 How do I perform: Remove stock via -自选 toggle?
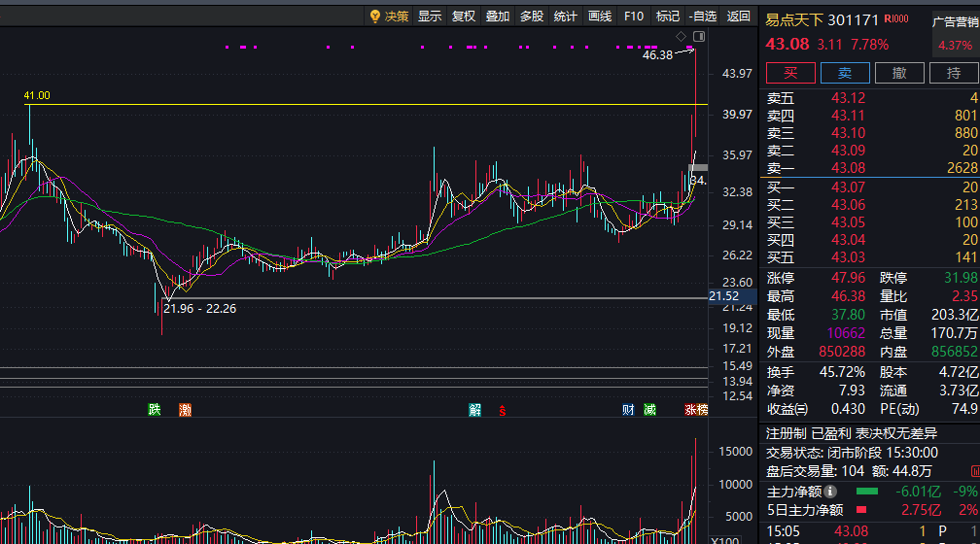703,17
